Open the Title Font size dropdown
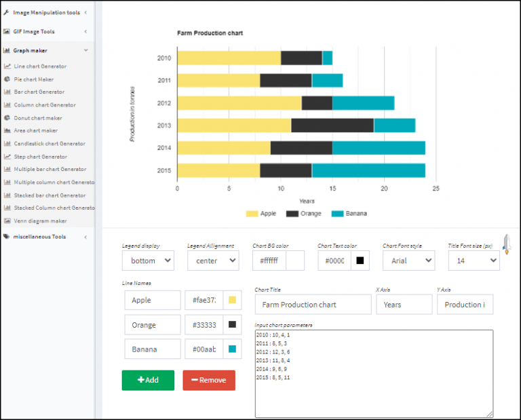The width and height of the screenshot is (521, 420). coord(474,261)
